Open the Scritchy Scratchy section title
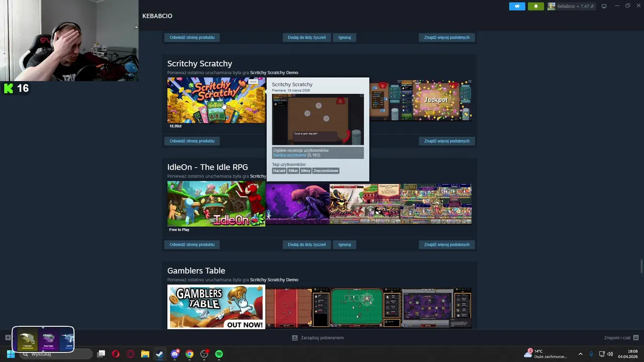The width and height of the screenshot is (644, 362). coord(200,63)
